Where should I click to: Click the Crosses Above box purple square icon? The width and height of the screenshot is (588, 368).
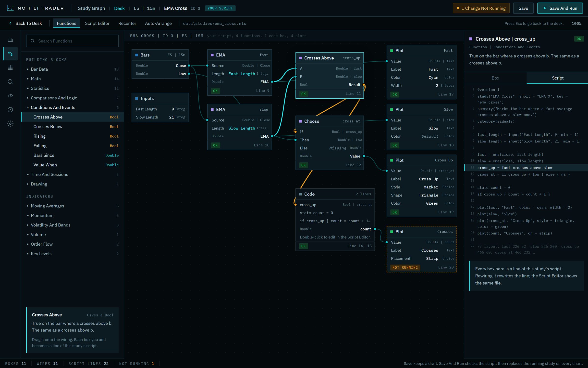coord(300,58)
